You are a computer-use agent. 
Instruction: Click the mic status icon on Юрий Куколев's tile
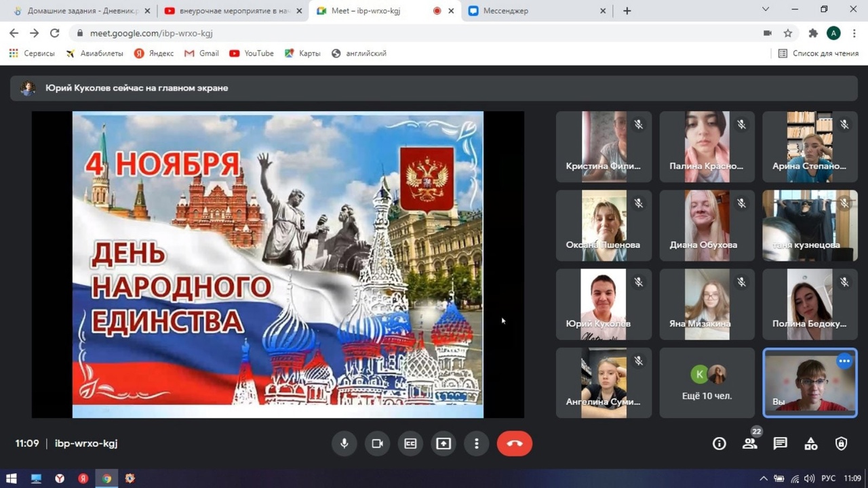pyautogui.click(x=638, y=282)
